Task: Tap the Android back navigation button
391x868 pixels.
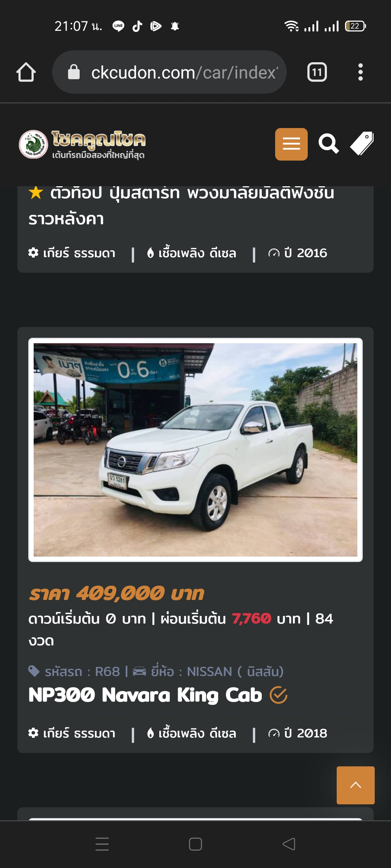Action: click(x=289, y=844)
